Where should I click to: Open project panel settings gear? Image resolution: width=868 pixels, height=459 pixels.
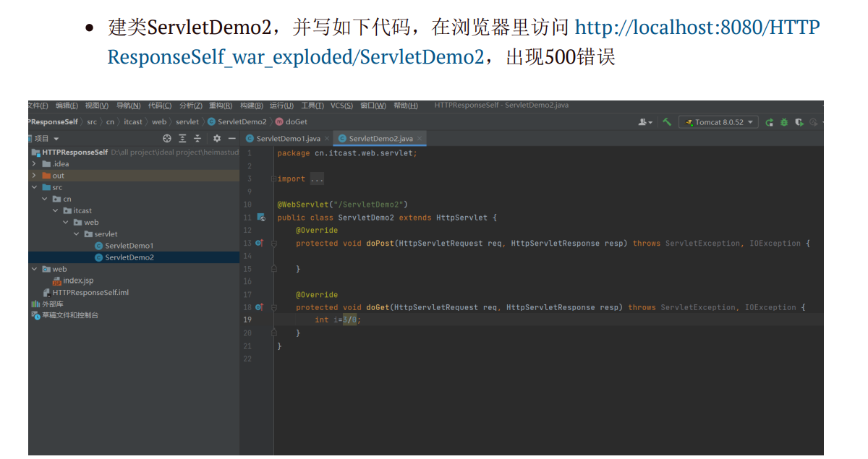click(x=217, y=139)
